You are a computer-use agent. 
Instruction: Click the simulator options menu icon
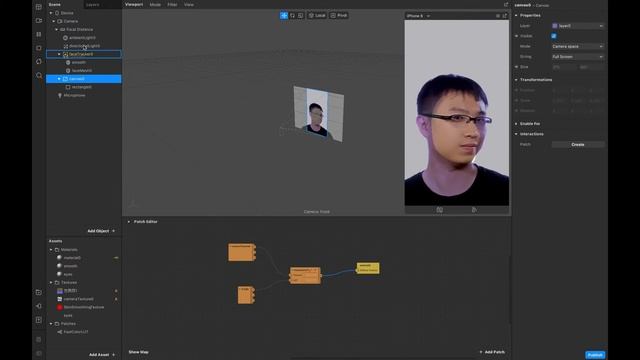[498, 16]
